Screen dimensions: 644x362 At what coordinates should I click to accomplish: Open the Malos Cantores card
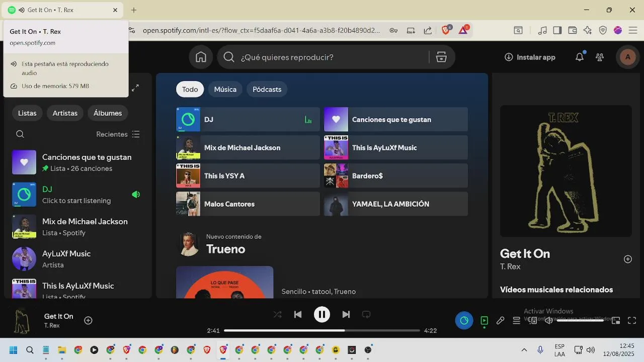[248, 204]
